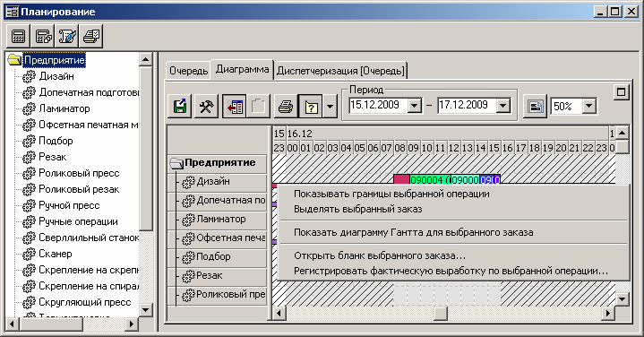Viewport: 644px width, 337px height.
Task: Click hour 12 in Gantt time header
Action: tap(453, 147)
